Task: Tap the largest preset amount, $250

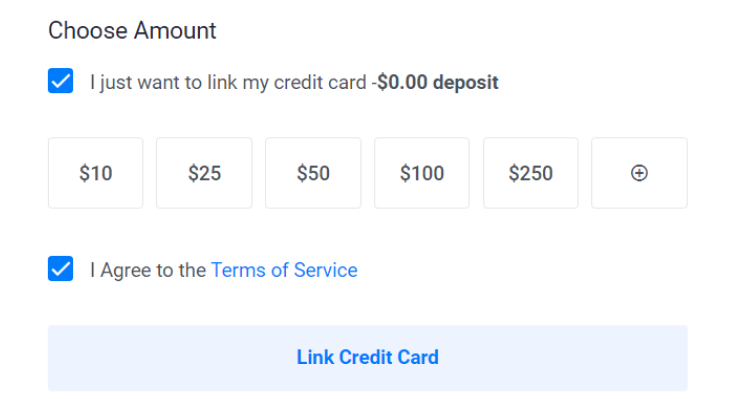Action: click(x=531, y=173)
